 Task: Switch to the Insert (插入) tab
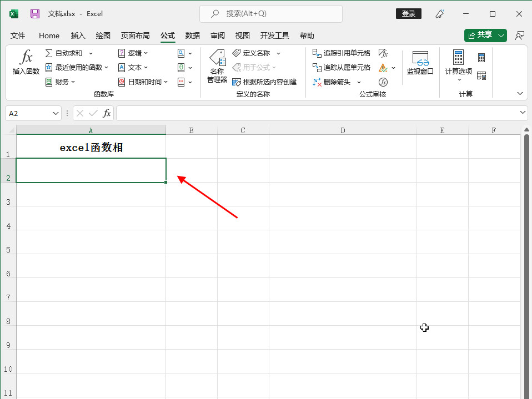coord(78,36)
